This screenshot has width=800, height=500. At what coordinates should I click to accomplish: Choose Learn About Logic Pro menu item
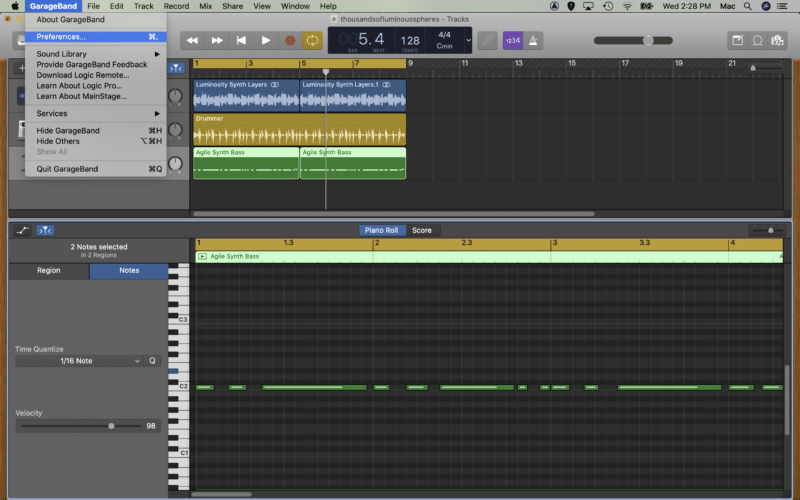pyautogui.click(x=96, y=86)
